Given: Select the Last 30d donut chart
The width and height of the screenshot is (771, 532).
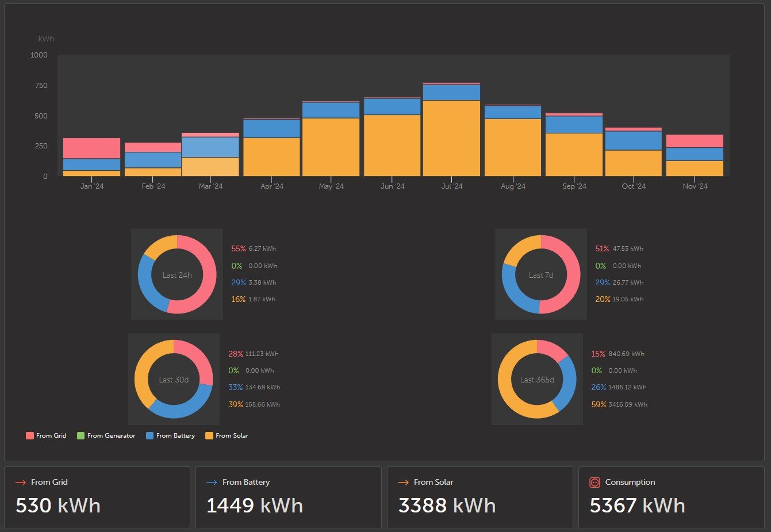Looking at the screenshot, I should pyautogui.click(x=174, y=379).
